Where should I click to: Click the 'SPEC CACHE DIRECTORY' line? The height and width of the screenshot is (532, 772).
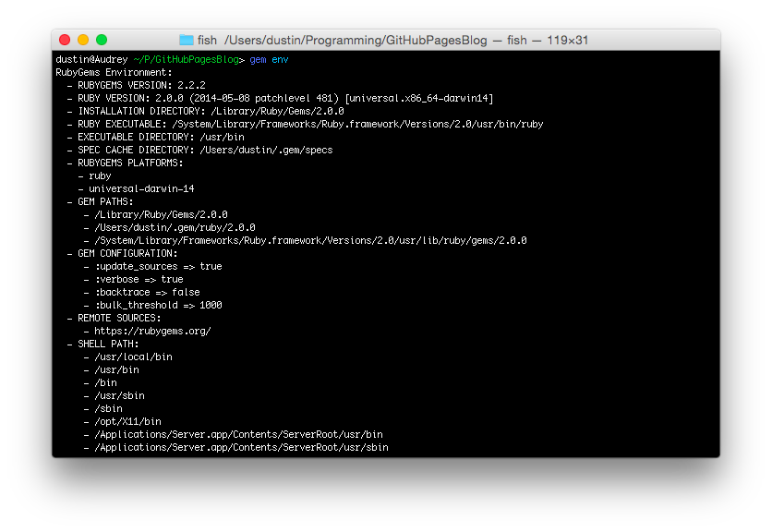199,150
